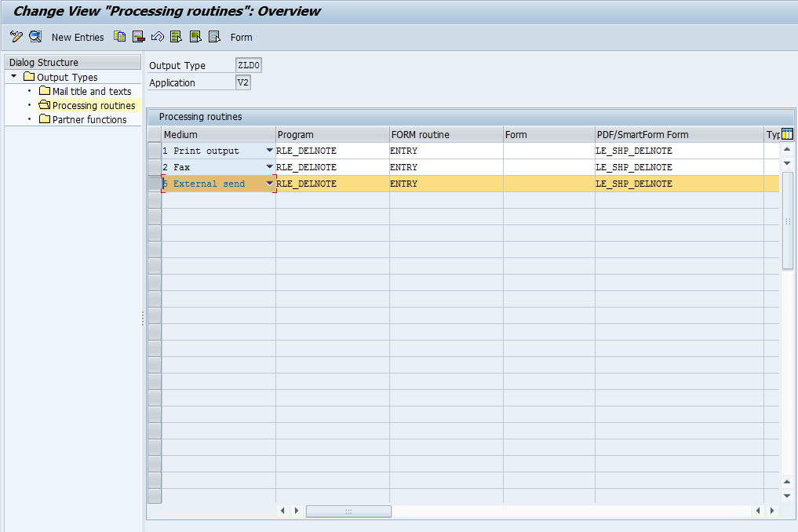Select Mail title and texts tree item
Image resolution: width=798 pixels, height=532 pixels.
[92, 92]
